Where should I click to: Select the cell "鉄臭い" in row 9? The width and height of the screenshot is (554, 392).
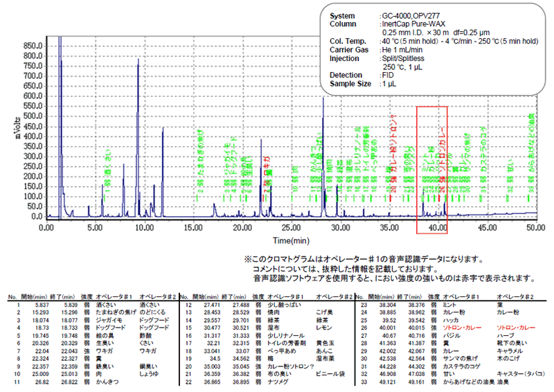(105, 366)
